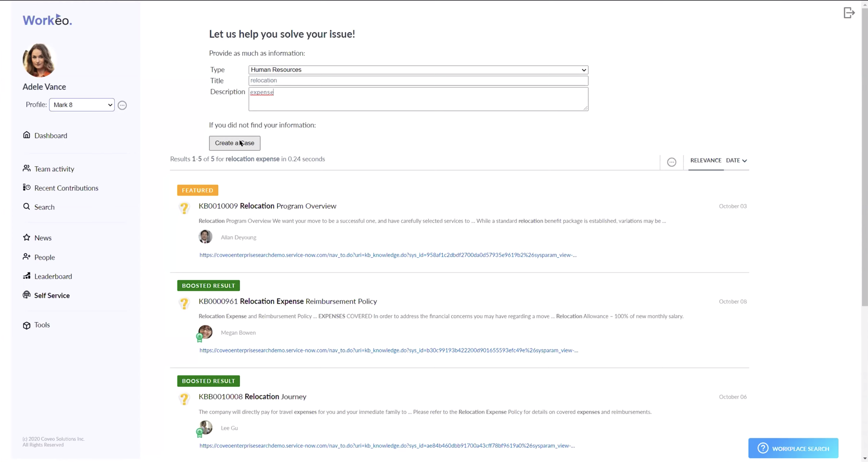Click the Title input field

(418, 80)
